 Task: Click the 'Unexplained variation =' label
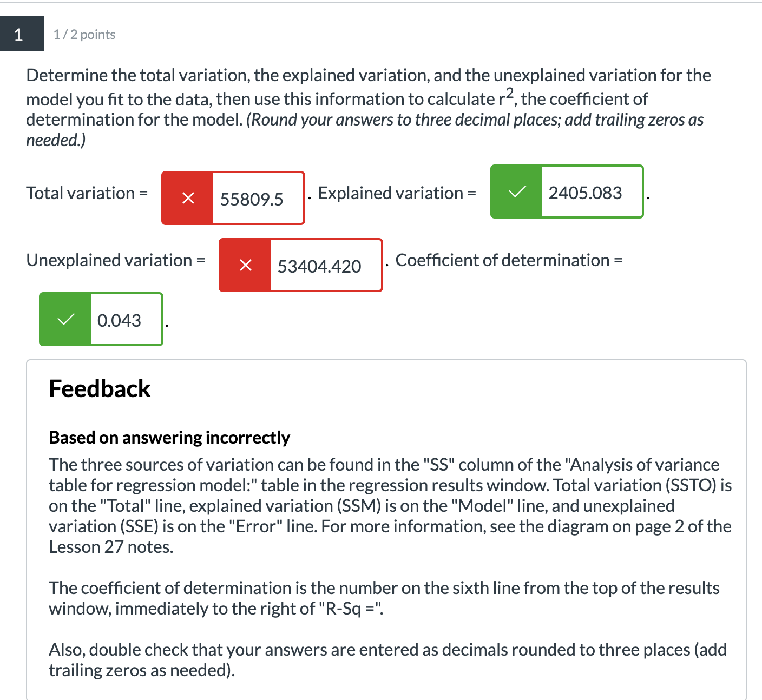click(x=116, y=260)
